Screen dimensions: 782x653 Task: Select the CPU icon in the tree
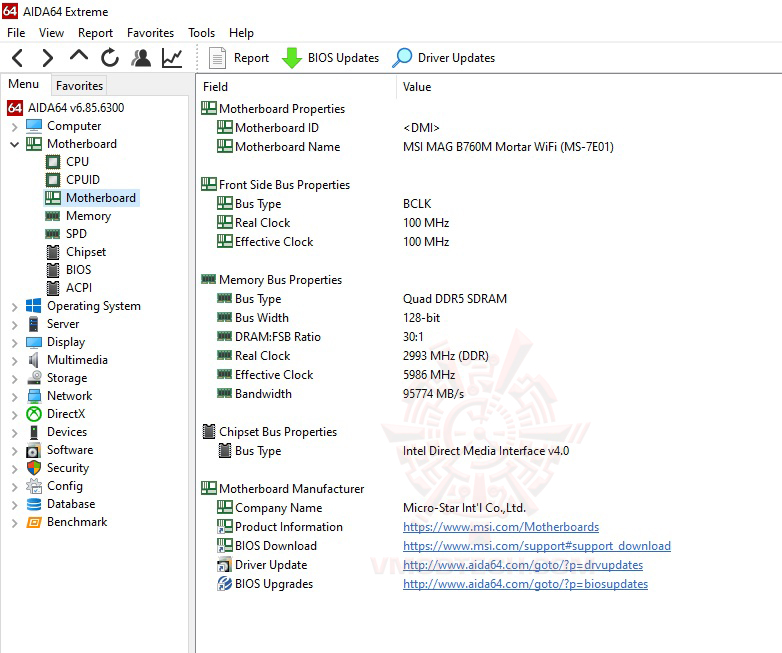pyautogui.click(x=53, y=162)
